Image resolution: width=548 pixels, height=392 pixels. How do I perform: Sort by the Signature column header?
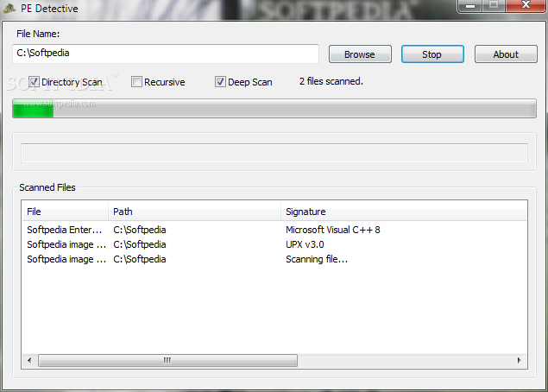[x=404, y=212]
